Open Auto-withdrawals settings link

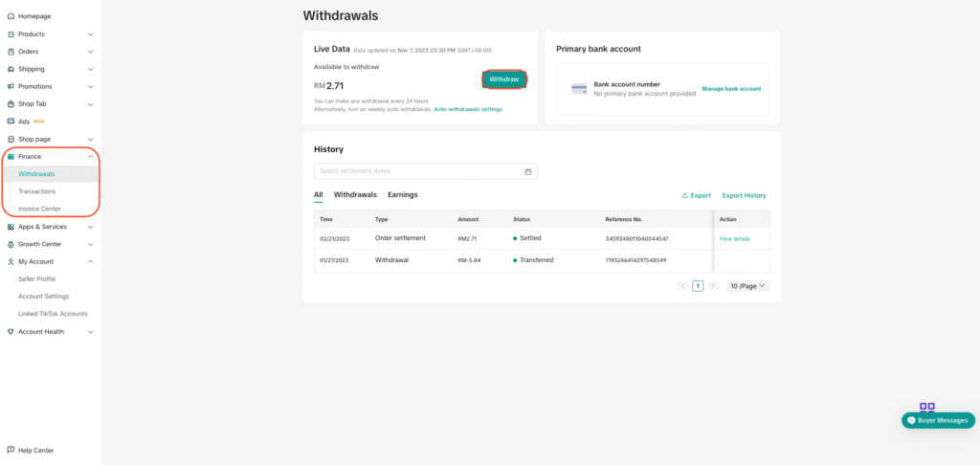click(x=468, y=109)
